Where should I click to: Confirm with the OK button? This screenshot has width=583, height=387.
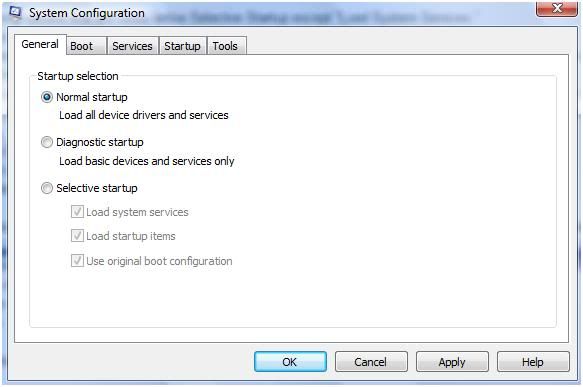[x=290, y=362]
